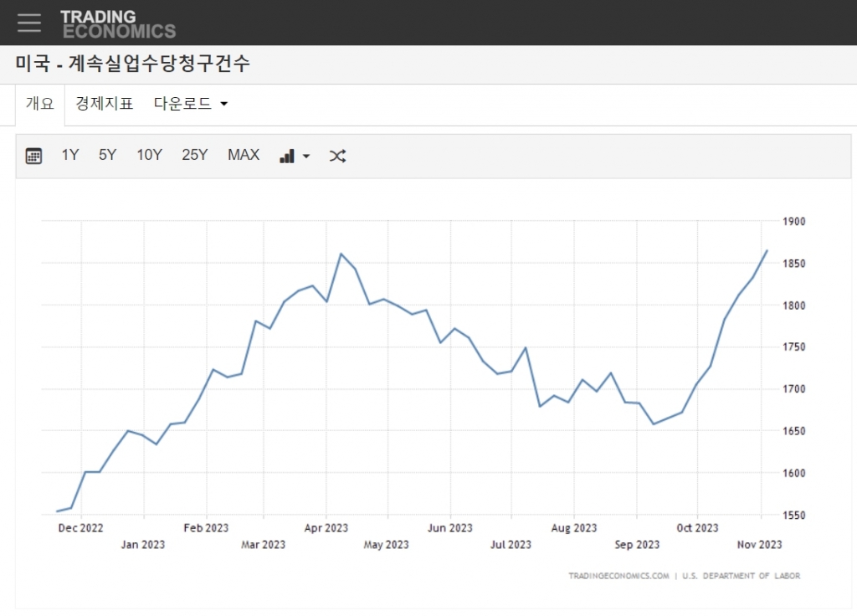The width and height of the screenshot is (857, 616).
Task: Open the calendar date range picker
Action: 33,156
